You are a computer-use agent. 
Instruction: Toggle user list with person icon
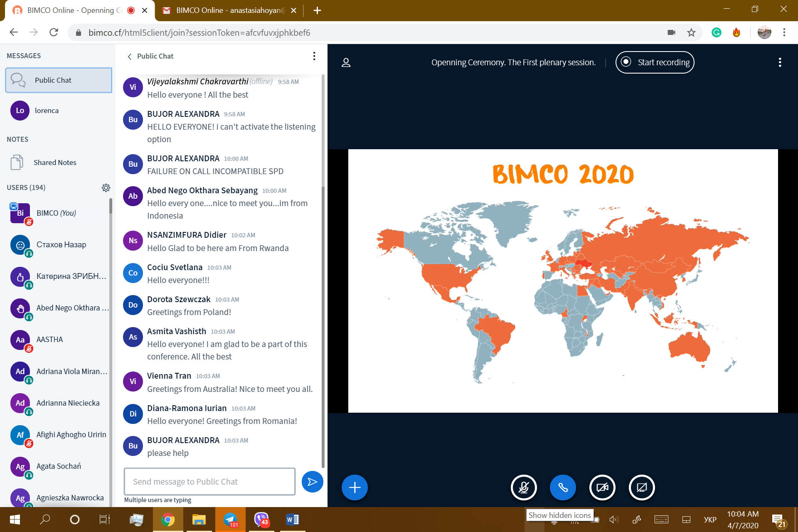(346, 62)
